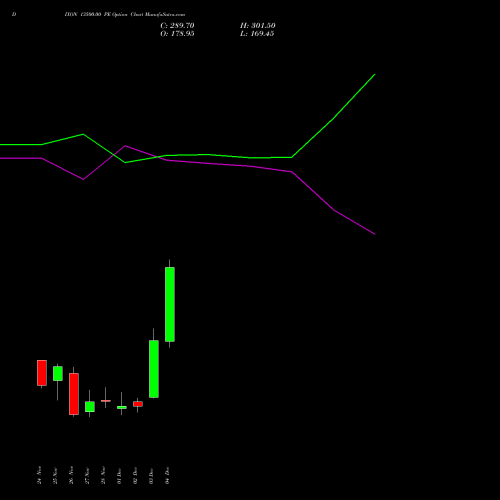Image resolution: width=500 pixels, height=500 pixels.
Task: Click the small red 02 Dec candlestick
Action: (138, 404)
